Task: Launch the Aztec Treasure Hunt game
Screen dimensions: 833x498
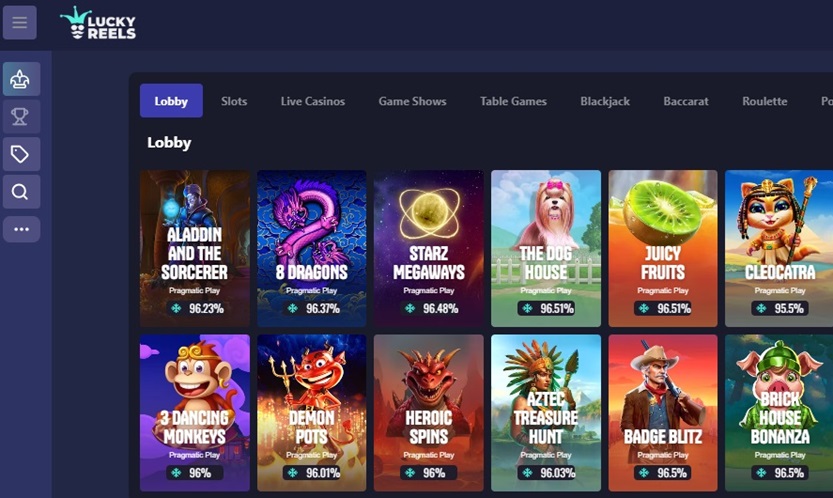Action: click(x=546, y=413)
